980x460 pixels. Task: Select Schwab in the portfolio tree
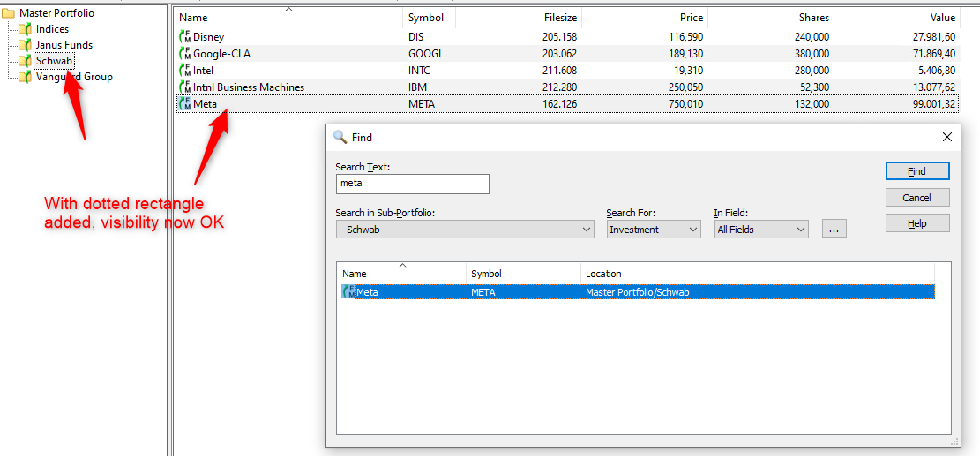[x=55, y=61]
